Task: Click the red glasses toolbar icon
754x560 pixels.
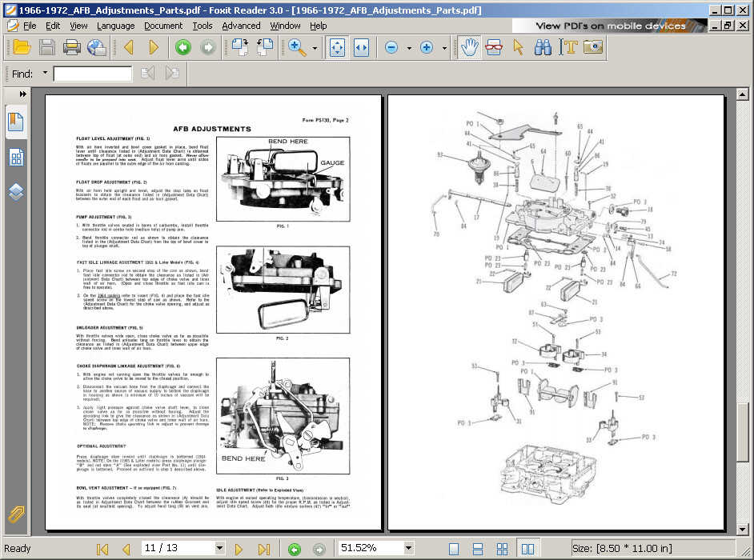Action: pos(494,47)
